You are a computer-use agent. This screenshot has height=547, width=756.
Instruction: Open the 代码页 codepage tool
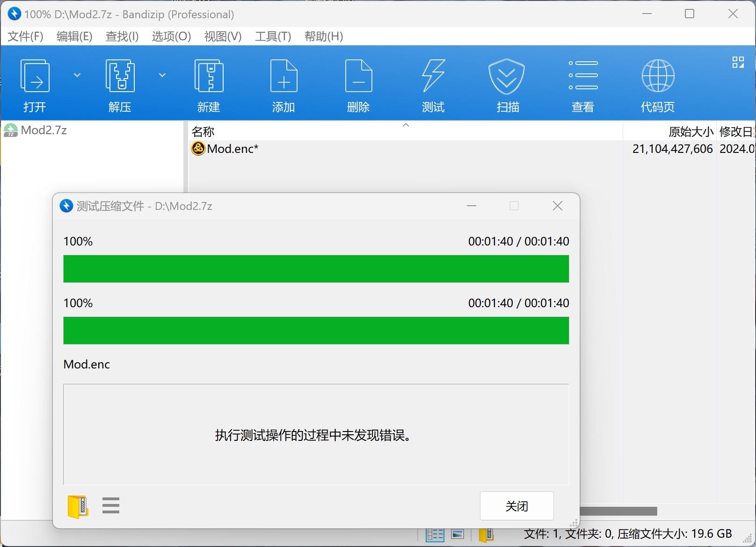[x=657, y=84]
